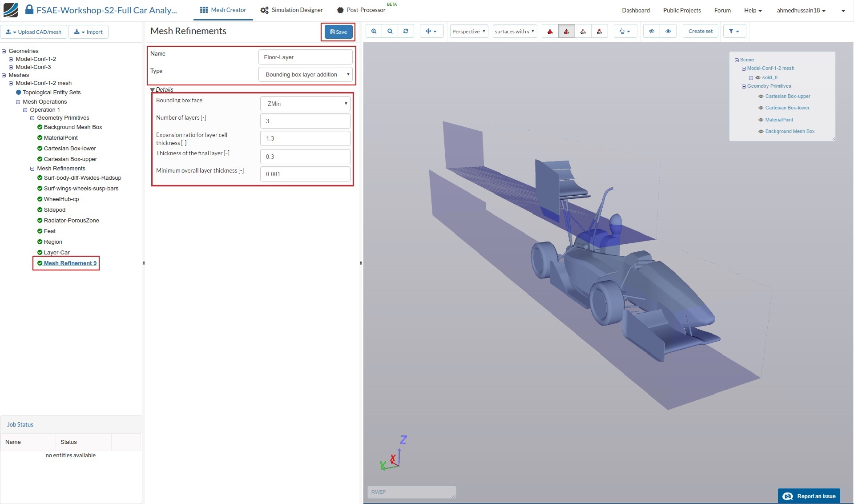Click the Number of layers input field
This screenshot has width=854, height=504.
pos(305,121)
